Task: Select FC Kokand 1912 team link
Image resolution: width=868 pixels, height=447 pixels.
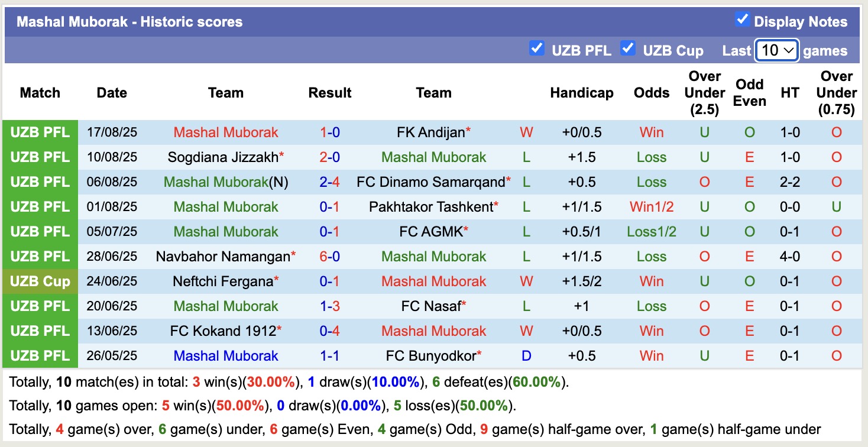Action: click(x=222, y=331)
